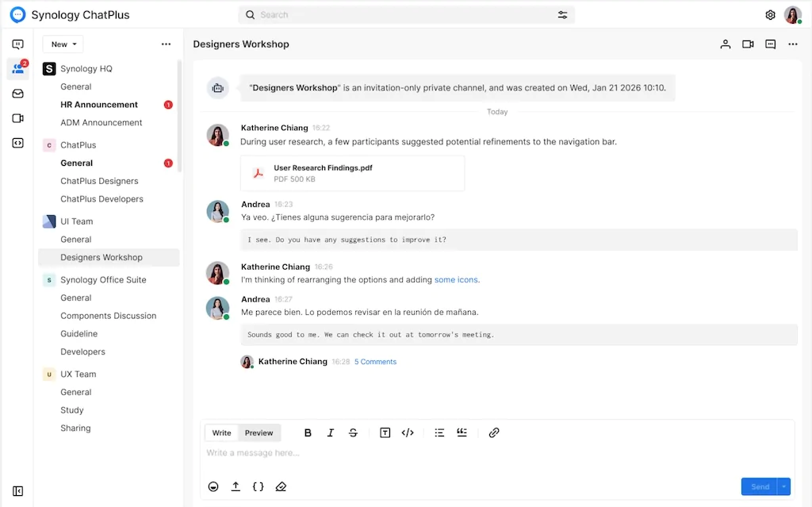This screenshot has width=812, height=507.
Task: Select the Synology HQ workspace
Action: pyautogui.click(x=86, y=68)
